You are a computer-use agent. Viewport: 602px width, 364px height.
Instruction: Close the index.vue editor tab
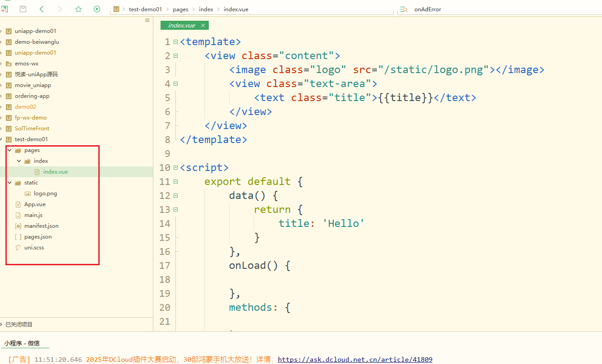(203, 25)
